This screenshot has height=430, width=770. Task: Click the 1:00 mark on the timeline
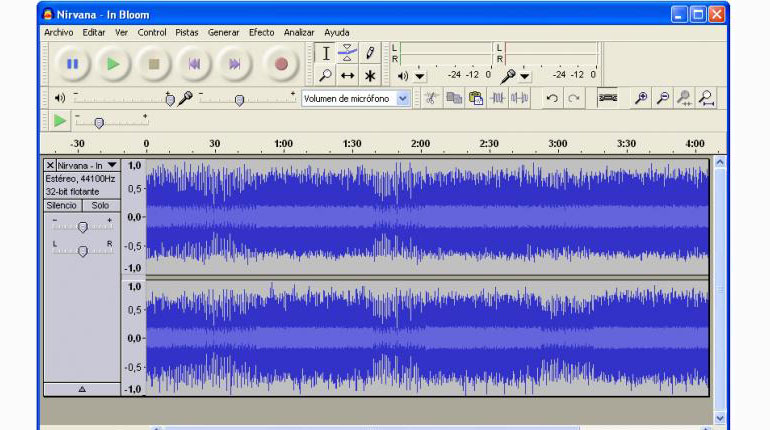tap(283, 144)
